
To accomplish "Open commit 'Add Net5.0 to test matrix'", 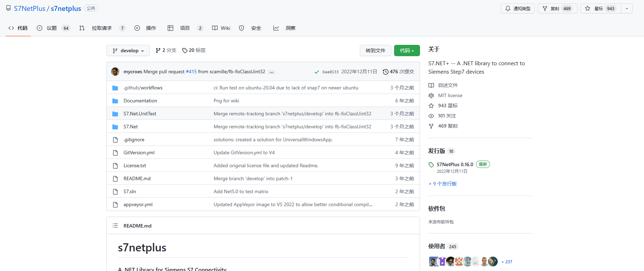I will [241, 191].
